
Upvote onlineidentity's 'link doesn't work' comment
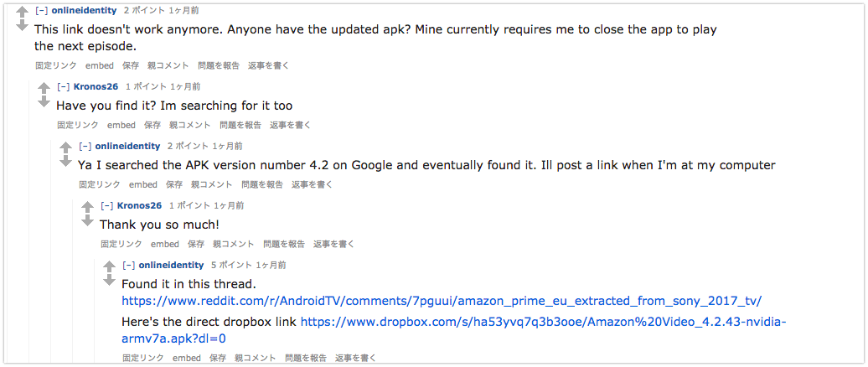tap(22, 13)
